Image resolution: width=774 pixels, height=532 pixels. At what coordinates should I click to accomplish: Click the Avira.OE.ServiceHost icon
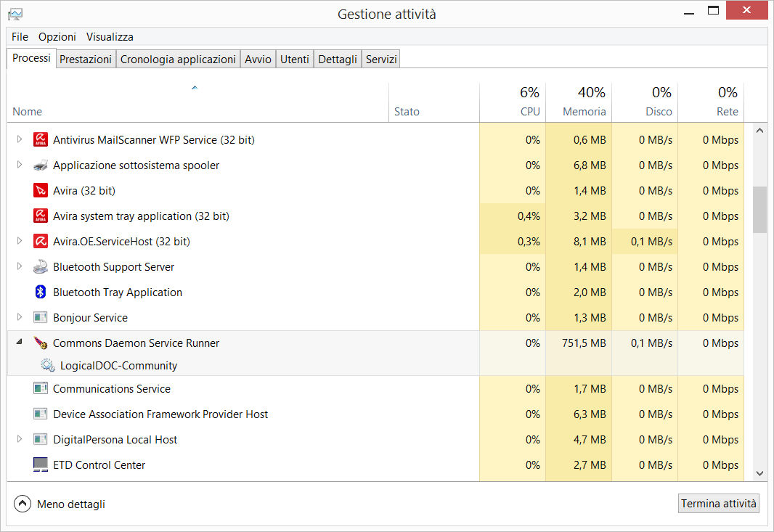(41, 242)
